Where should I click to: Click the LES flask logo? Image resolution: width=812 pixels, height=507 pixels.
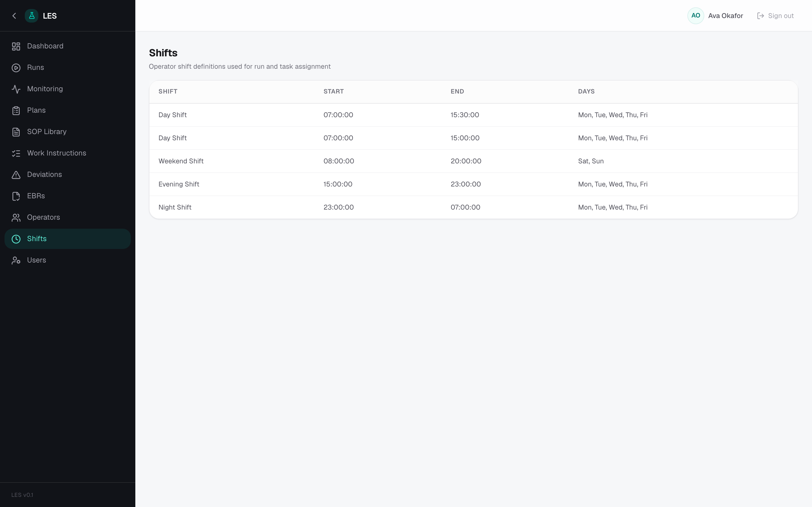32,16
